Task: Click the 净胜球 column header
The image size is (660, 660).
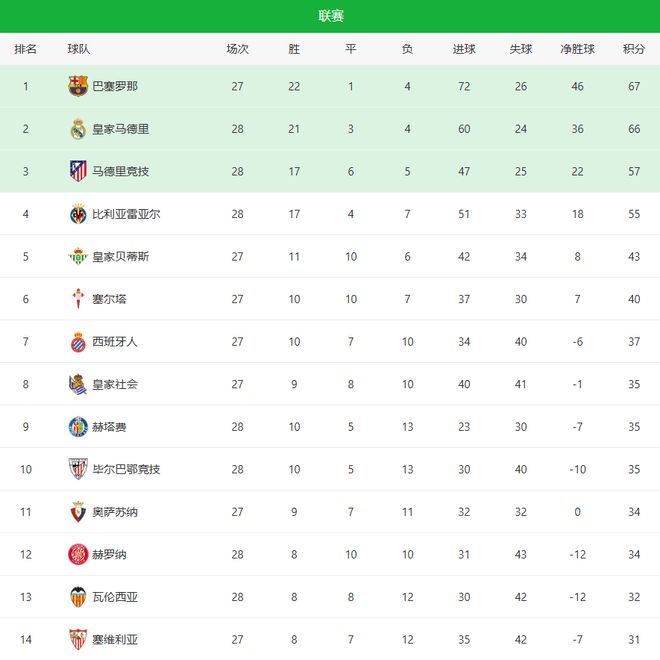Action: tap(577, 49)
